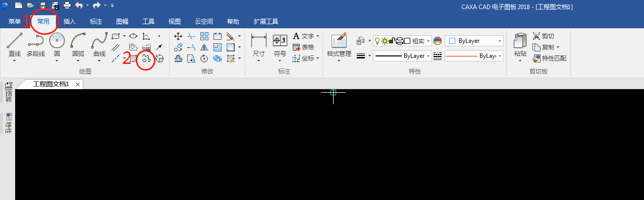Select the Rotate modify tool
Viewport: 644px width, 200px height.
pyautogui.click(x=204, y=58)
